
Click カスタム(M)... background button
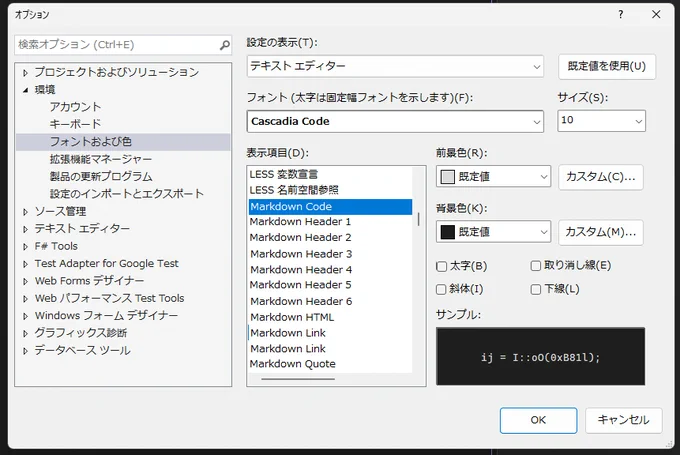(601, 232)
